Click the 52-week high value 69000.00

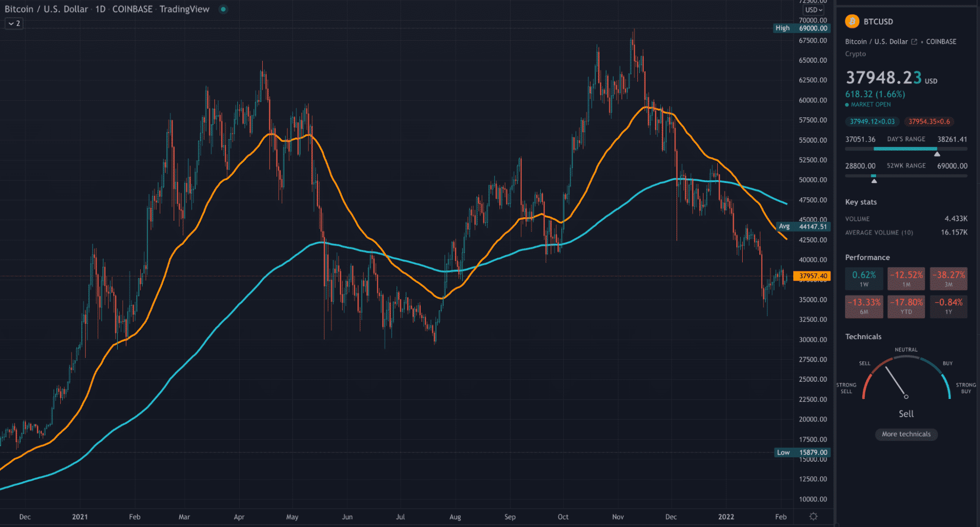point(952,166)
